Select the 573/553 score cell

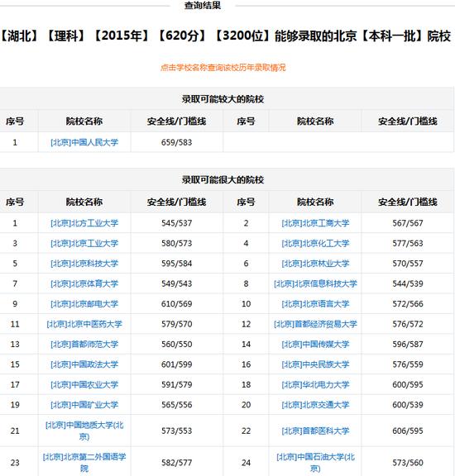click(x=176, y=431)
